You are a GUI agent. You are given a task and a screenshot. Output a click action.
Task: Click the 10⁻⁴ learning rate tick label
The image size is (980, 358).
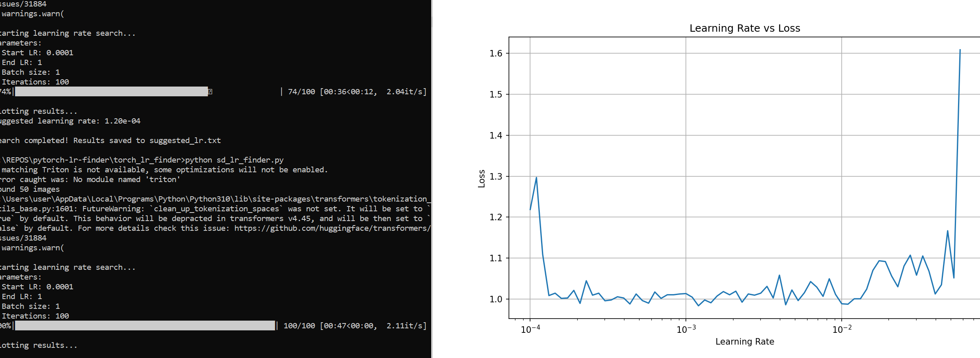coord(530,329)
